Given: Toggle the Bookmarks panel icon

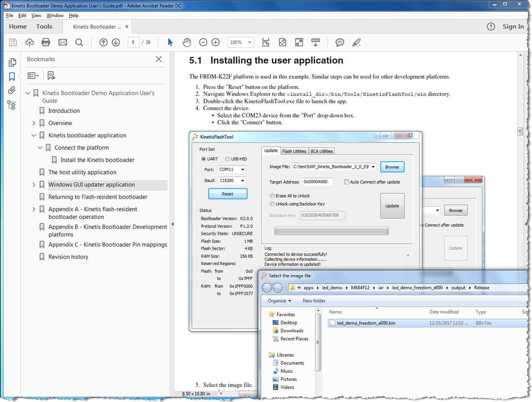Looking at the screenshot, I should click(12, 77).
